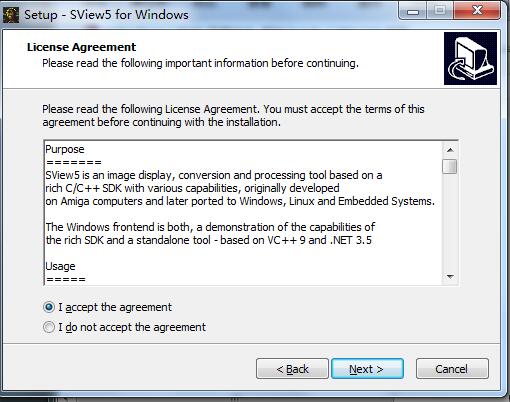Image resolution: width=510 pixels, height=402 pixels.
Task: Click the line mentioning 'VC++ 9 and .NET 3.5'
Action: (208, 240)
